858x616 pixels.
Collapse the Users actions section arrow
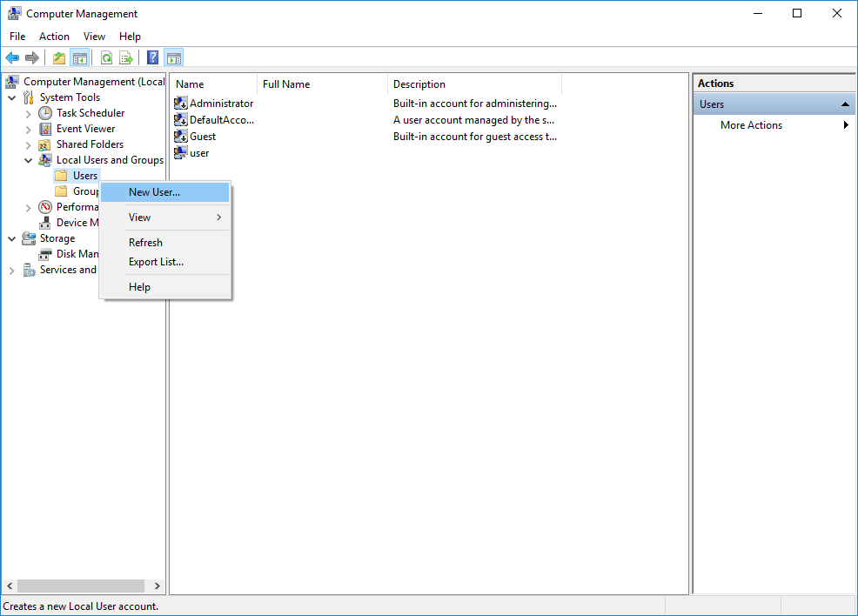846,104
